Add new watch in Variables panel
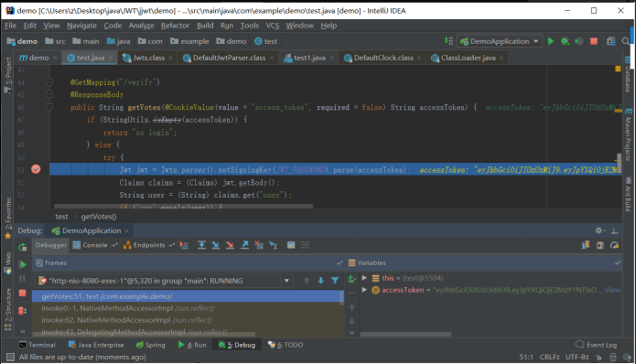Viewport: 636px width, 364px height. tap(351, 278)
